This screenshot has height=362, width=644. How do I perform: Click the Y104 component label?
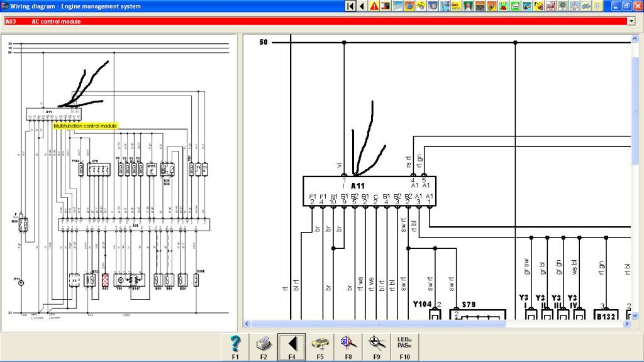click(x=422, y=304)
